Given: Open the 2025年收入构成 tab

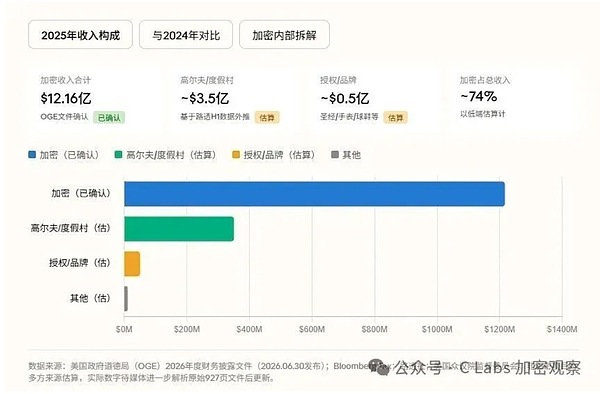Looking at the screenshot, I should click(x=80, y=35).
